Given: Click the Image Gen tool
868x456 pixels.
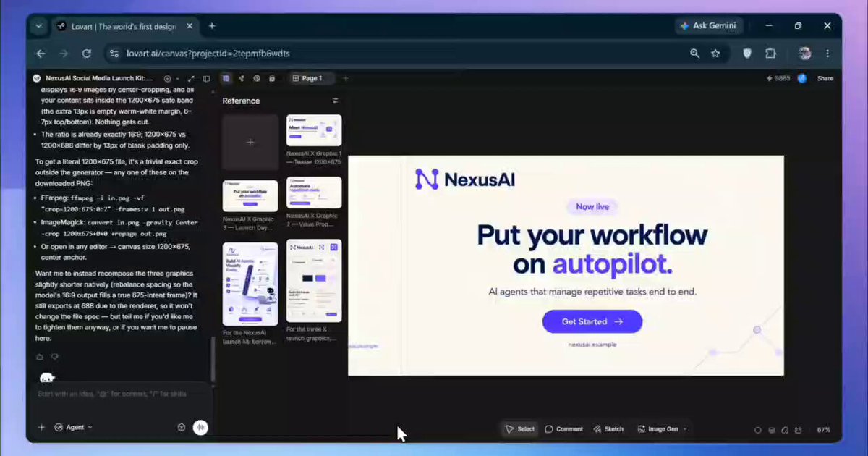Looking at the screenshot, I should click(658, 429).
